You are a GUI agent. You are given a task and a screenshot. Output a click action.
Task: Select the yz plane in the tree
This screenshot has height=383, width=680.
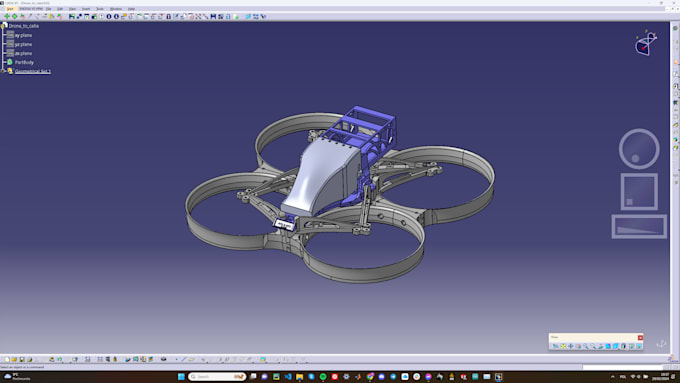[x=23, y=44]
